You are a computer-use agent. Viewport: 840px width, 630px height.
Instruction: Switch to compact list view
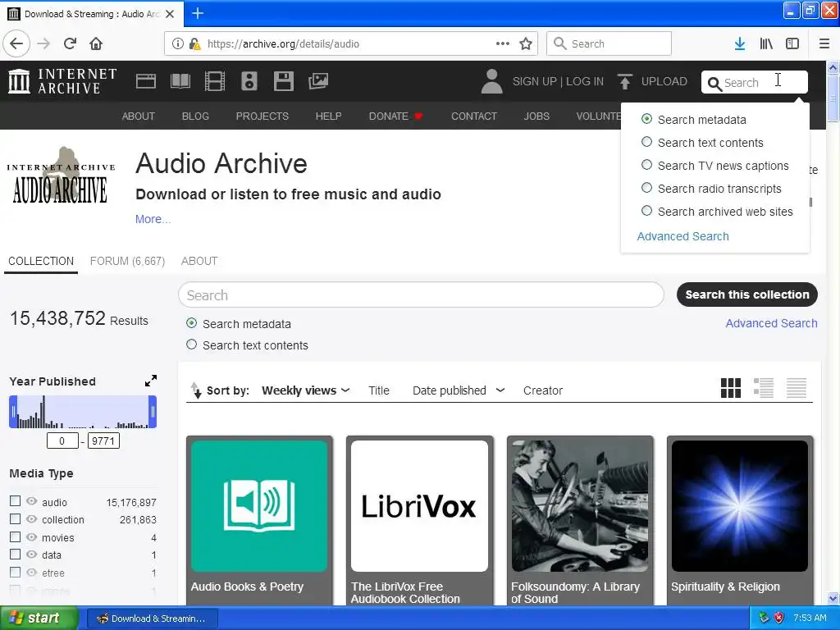pos(796,388)
